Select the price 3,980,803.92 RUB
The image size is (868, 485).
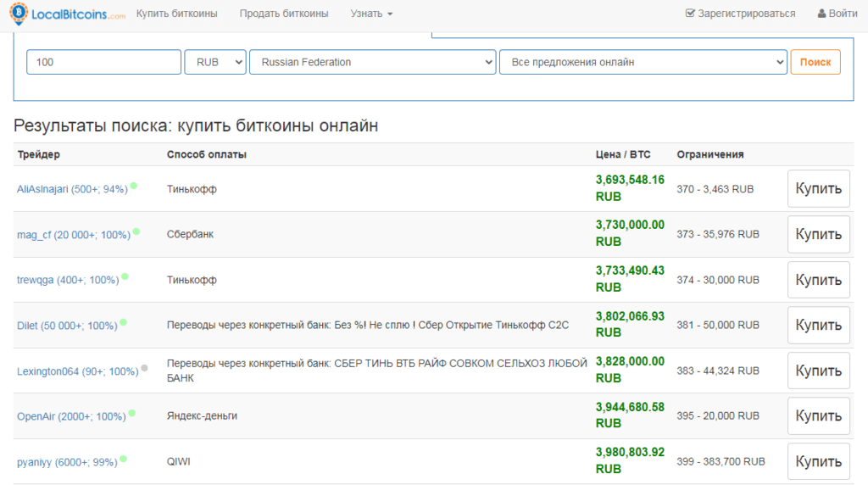click(x=630, y=460)
